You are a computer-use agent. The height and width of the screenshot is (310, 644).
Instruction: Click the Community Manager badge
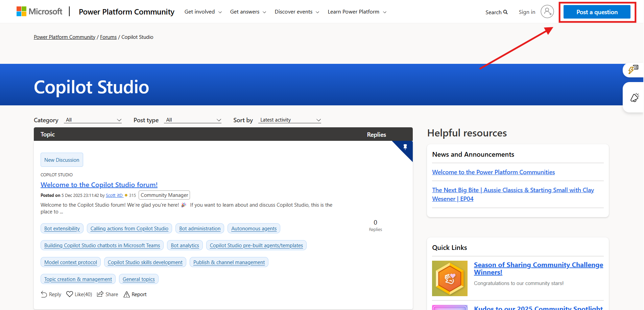coord(164,195)
